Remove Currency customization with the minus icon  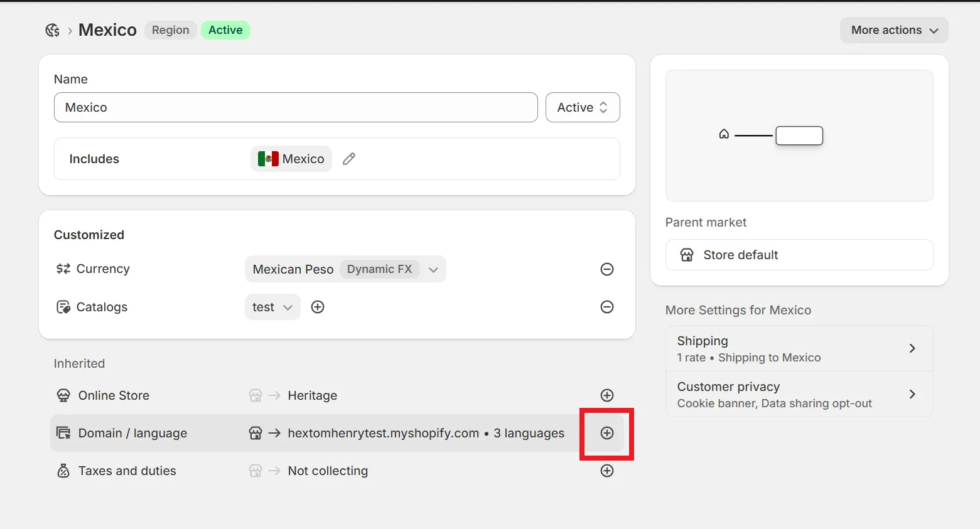click(607, 269)
